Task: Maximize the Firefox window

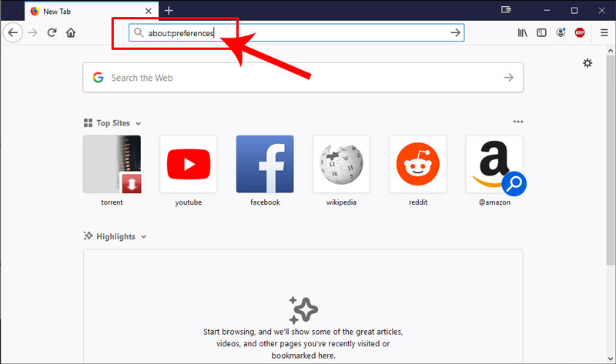Action: [x=574, y=11]
